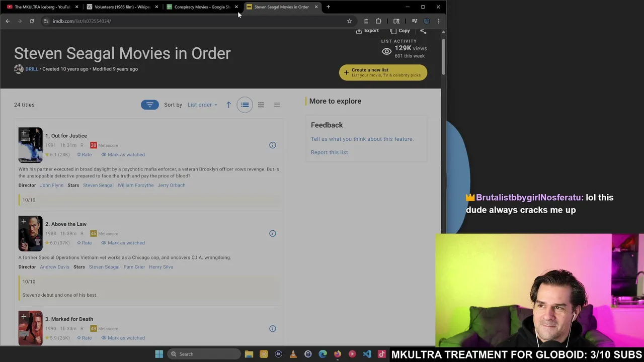Click Tell us what you think link
This screenshot has width=644, height=362.
[362, 139]
